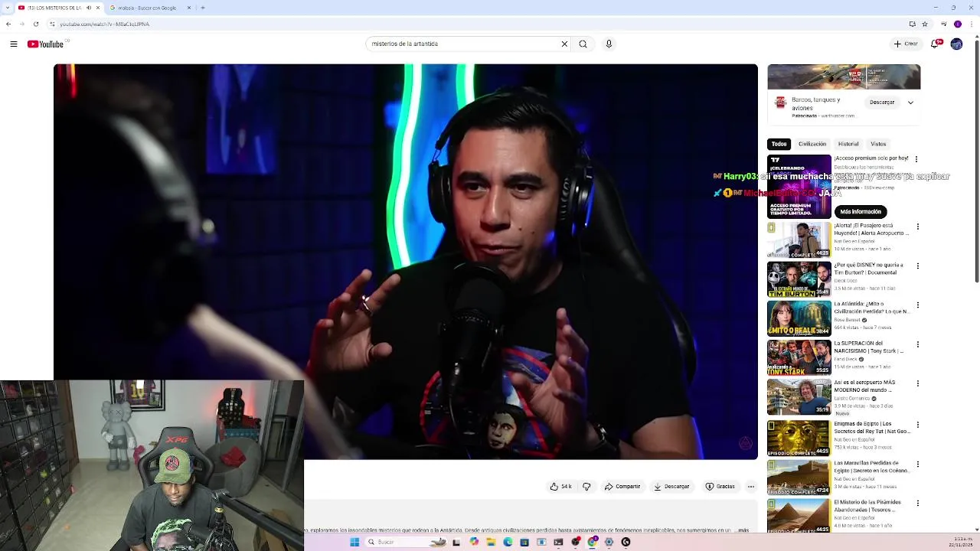Mute the YouTube tab via speaker icon
The height and width of the screenshot is (551, 980).
click(x=89, y=8)
